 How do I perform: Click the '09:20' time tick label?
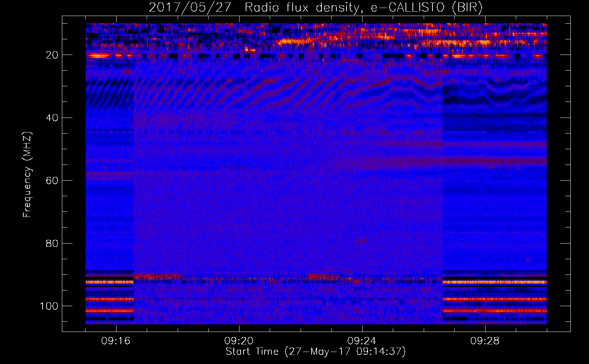click(239, 341)
